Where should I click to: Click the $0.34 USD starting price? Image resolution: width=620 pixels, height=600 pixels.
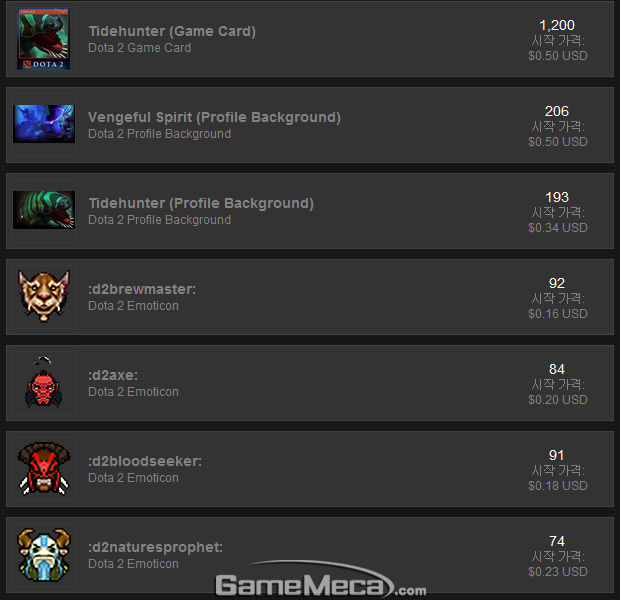click(x=558, y=228)
